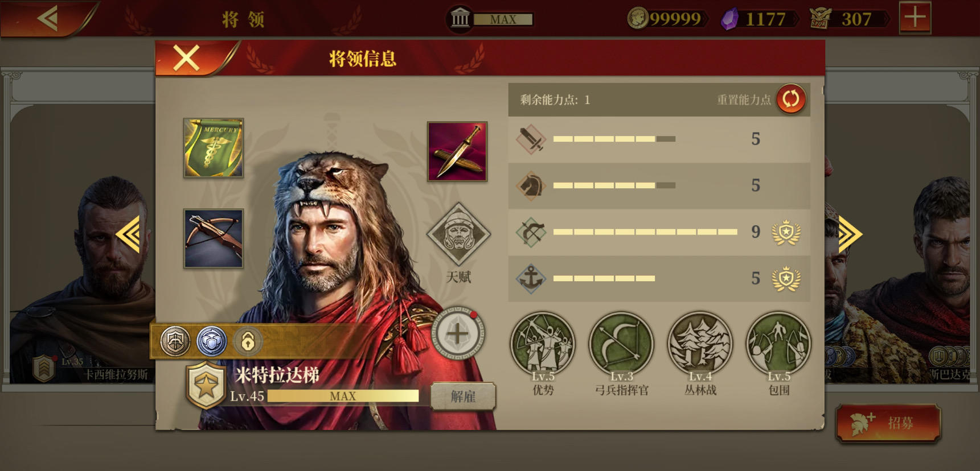Image resolution: width=980 pixels, height=471 pixels.
Task: Select the 包围 Lv.5 skill icon
Action: [x=778, y=344]
